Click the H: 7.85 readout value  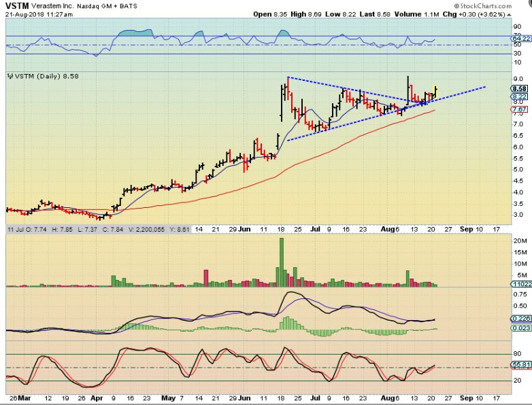point(62,230)
